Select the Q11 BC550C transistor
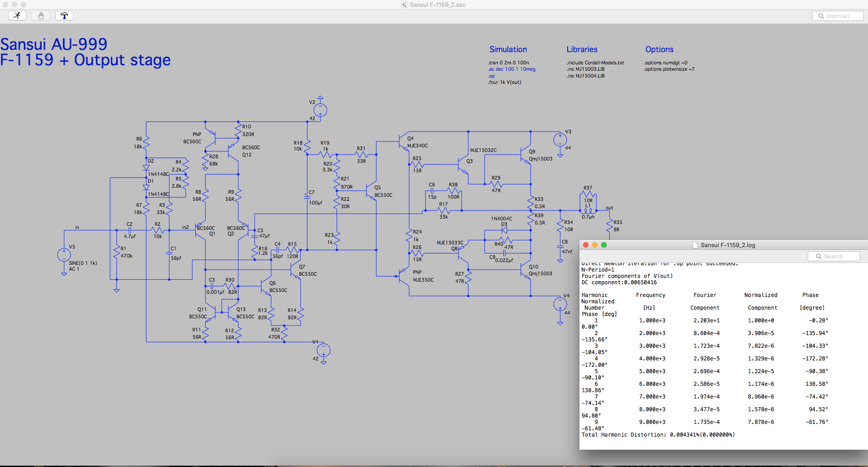The image size is (868, 467). [210, 312]
